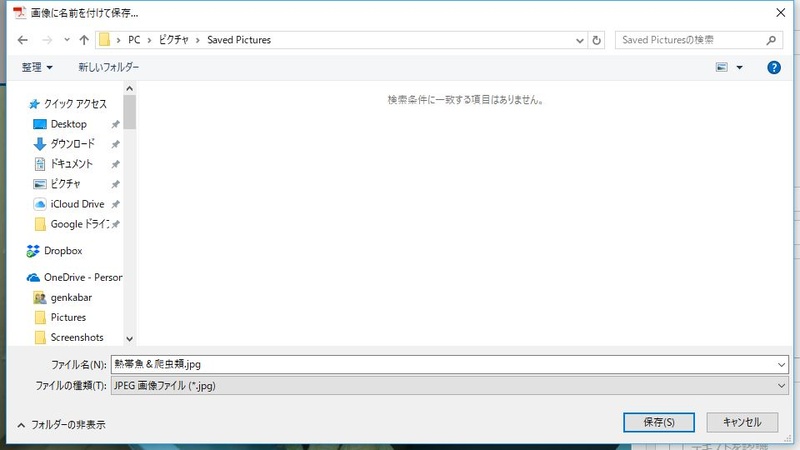Refresh the Saved Pictures folder

coord(596,40)
